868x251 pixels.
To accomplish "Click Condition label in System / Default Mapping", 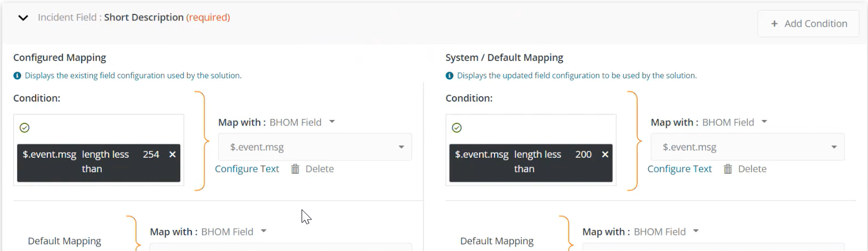I will pos(469,98).
